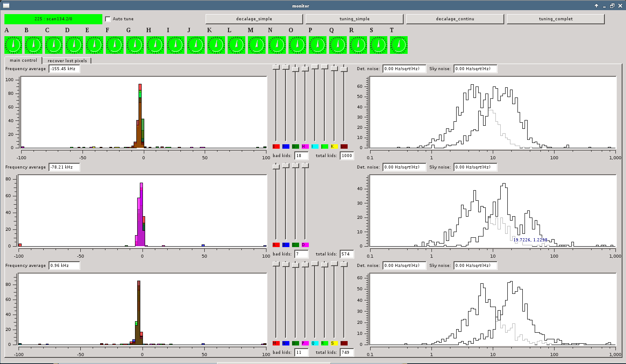This screenshot has width=626, height=364.
Task: Pick the gauge icon labeled C
Action: [54, 45]
